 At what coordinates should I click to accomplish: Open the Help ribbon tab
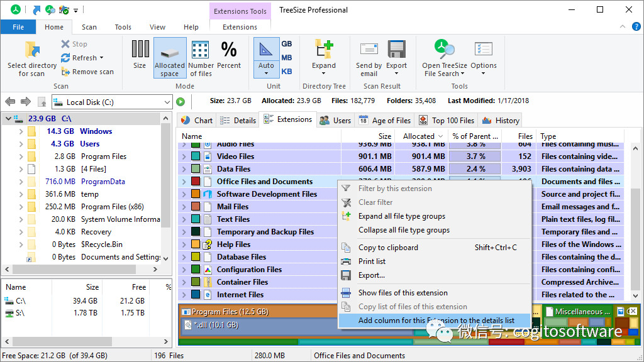coord(191,27)
